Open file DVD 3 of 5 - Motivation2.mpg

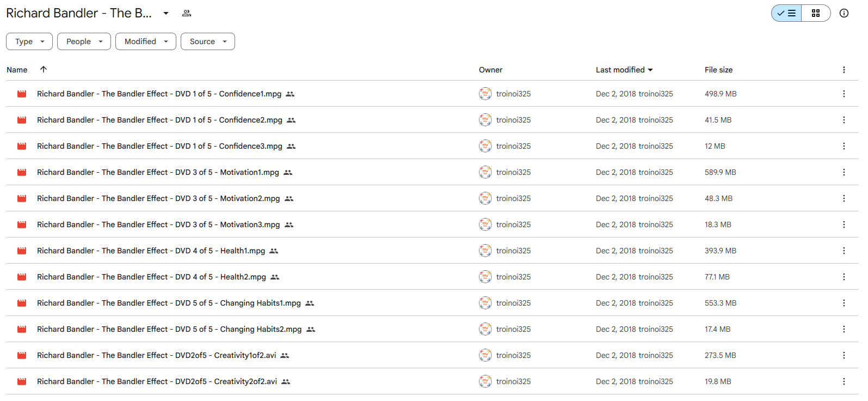click(x=158, y=198)
